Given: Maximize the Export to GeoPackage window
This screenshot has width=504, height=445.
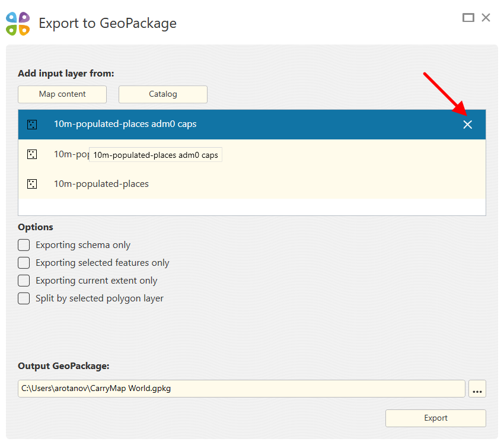Looking at the screenshot, I should click(x=468, y=18).
